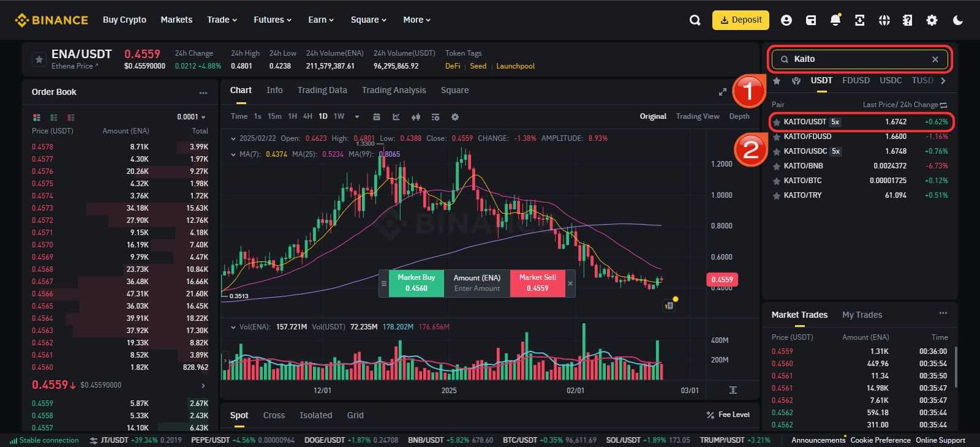The width and height of the screenshot is (980, 447).
Task: Close the quick market order widget
Action: tap(570, 284)
